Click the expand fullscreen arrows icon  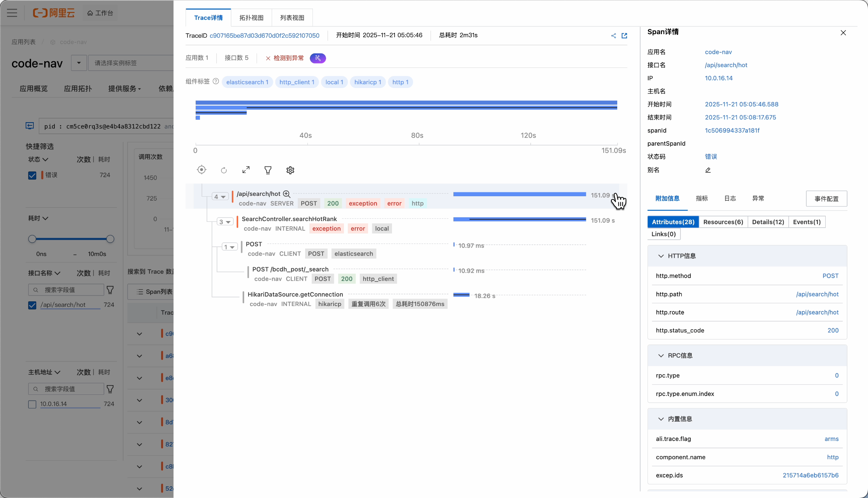pos(246,170)
